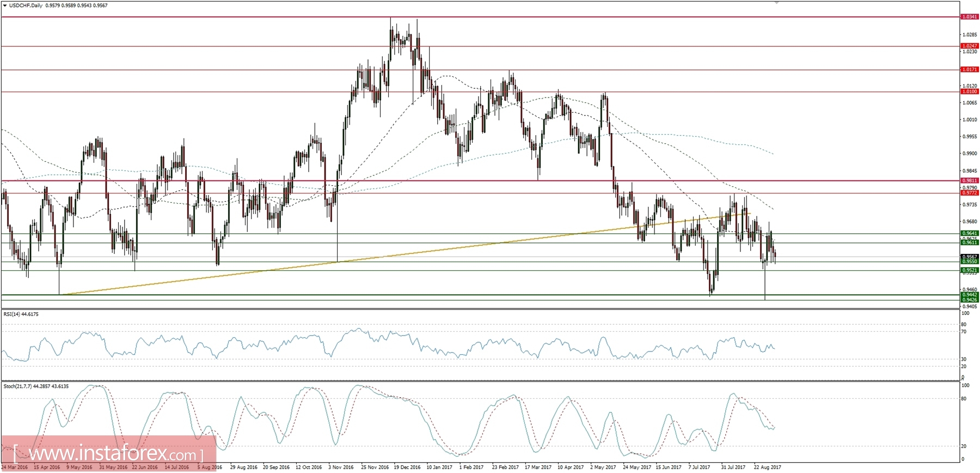Image resolution: width=980 pixels, height=473 pixels.
Task: Select the RSI(14) 44.6175 indicator label
Action: click(21, 314)
